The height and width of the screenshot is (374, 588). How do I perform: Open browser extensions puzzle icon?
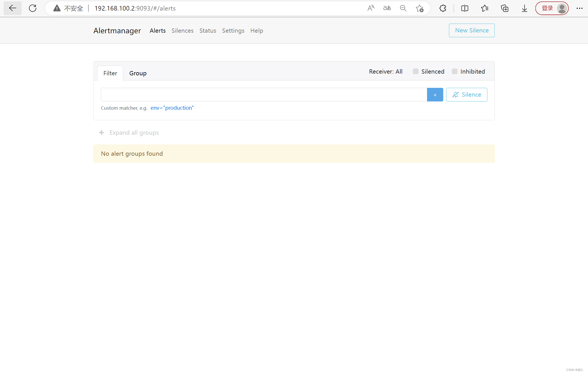[443, 8]
